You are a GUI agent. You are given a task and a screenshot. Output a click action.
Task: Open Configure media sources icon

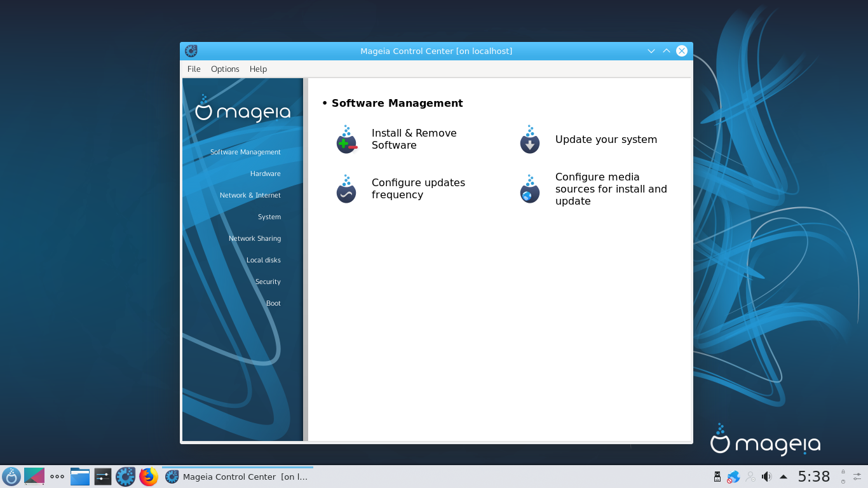tap(529, 189)
